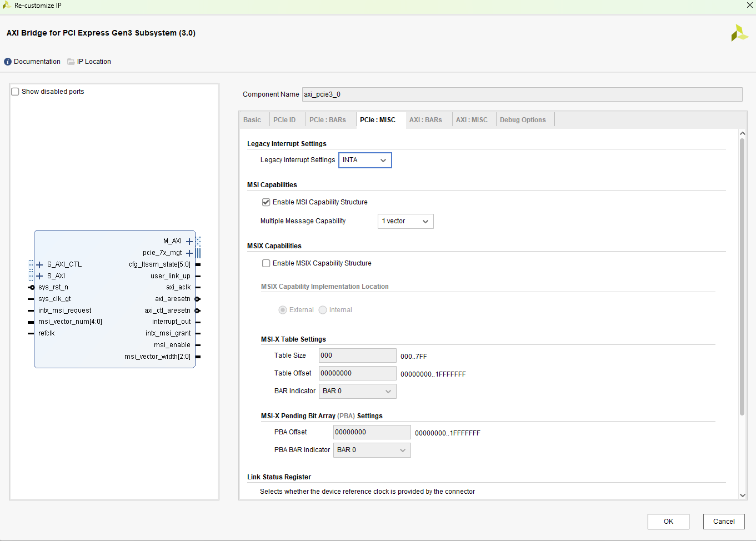Expand the M_AXI port plus icon
The height and width of the screenshot is (541, 756).
click(x=189, y=241)
